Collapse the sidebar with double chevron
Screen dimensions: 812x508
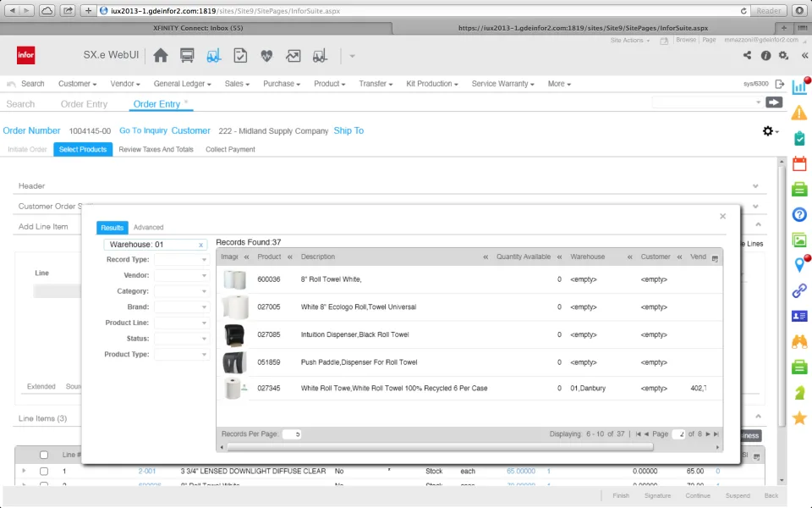pos(804,56)
